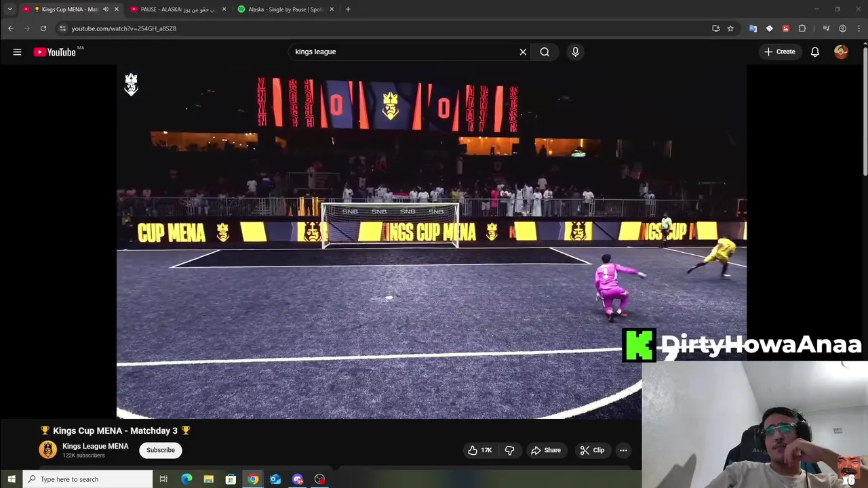Open the YouTube account avatar menu

841,52
